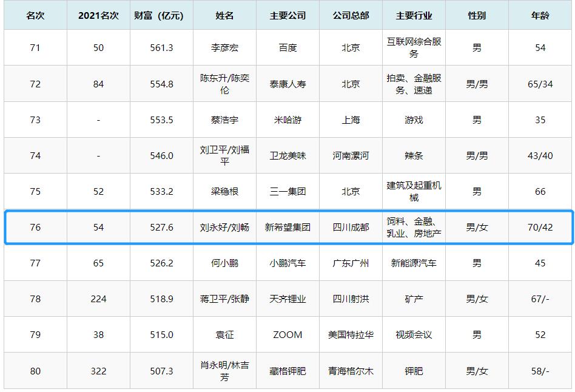This screenshot has height=392, width=575.
Task: Click the wealth value 527.6
Action: click(161, 227)
